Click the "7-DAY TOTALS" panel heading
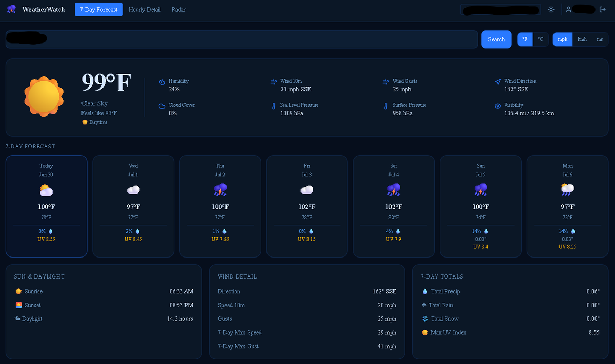 (x=442, y=276)
